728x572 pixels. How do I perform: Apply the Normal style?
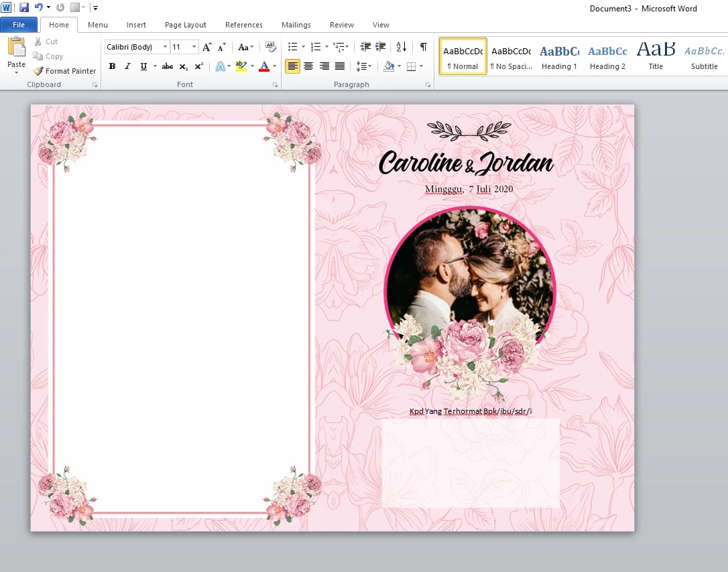463,56
